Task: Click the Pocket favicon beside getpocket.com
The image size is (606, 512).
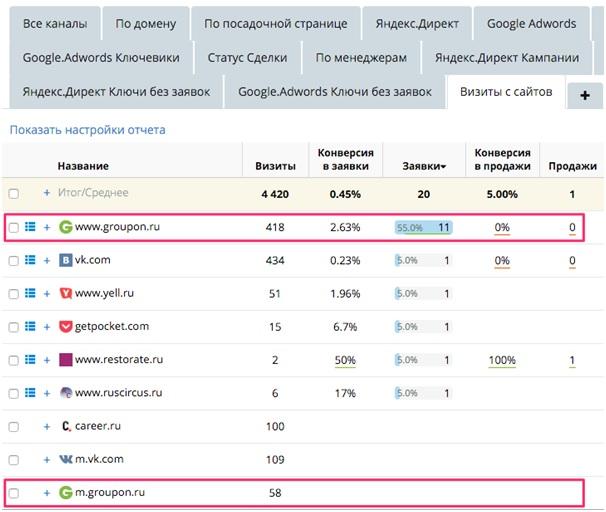Action: pyautogui.click(x=66, y=327)
